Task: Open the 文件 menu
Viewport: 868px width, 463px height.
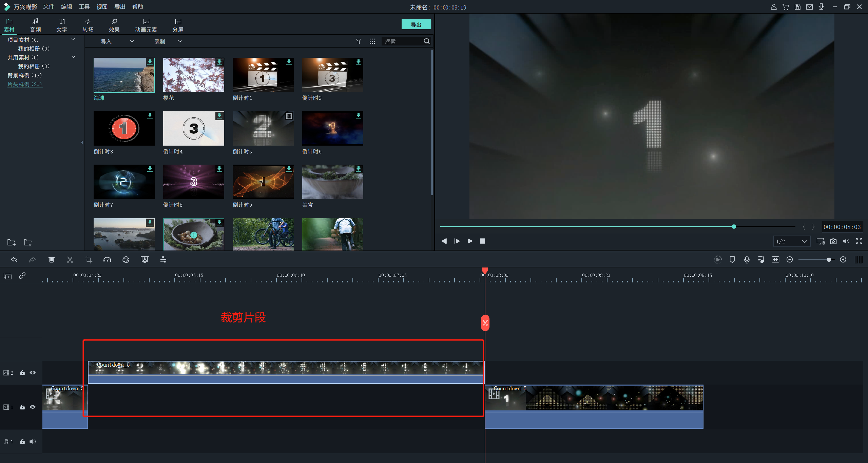Action: [x=49, y=7]
